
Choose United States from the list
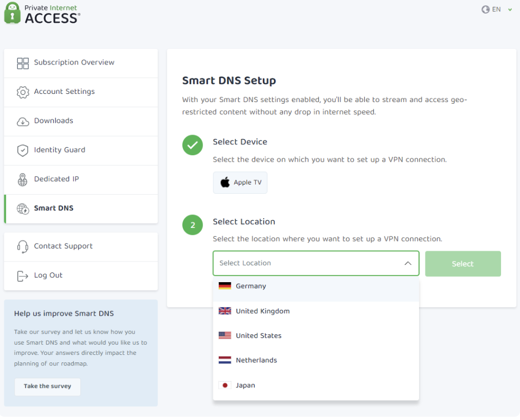(316, 335)
